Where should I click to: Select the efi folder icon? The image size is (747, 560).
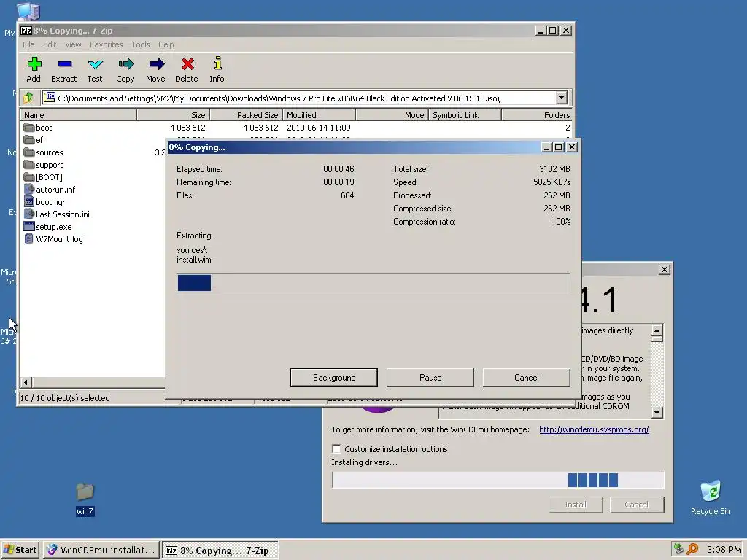29,139
